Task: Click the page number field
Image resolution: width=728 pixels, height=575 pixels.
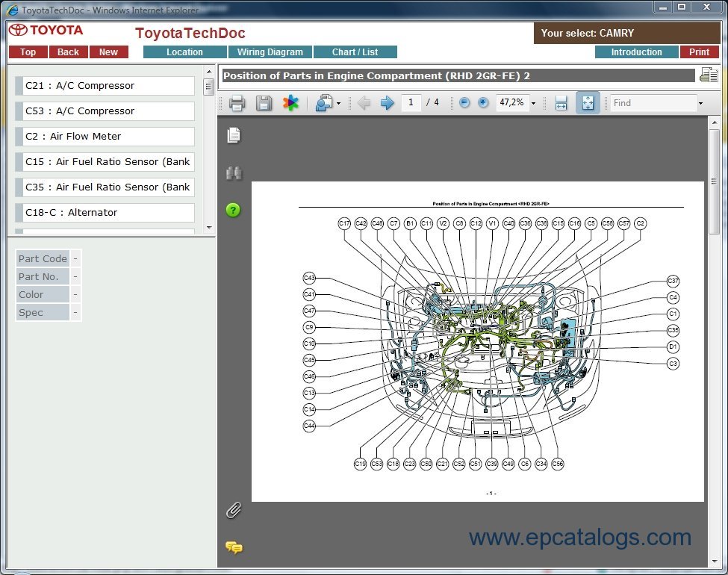Action: [411, 102]
